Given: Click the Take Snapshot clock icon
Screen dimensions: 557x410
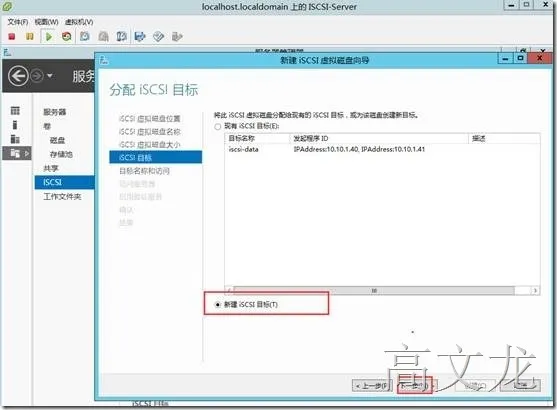Looking at the screenshot, I should (85, 37).
